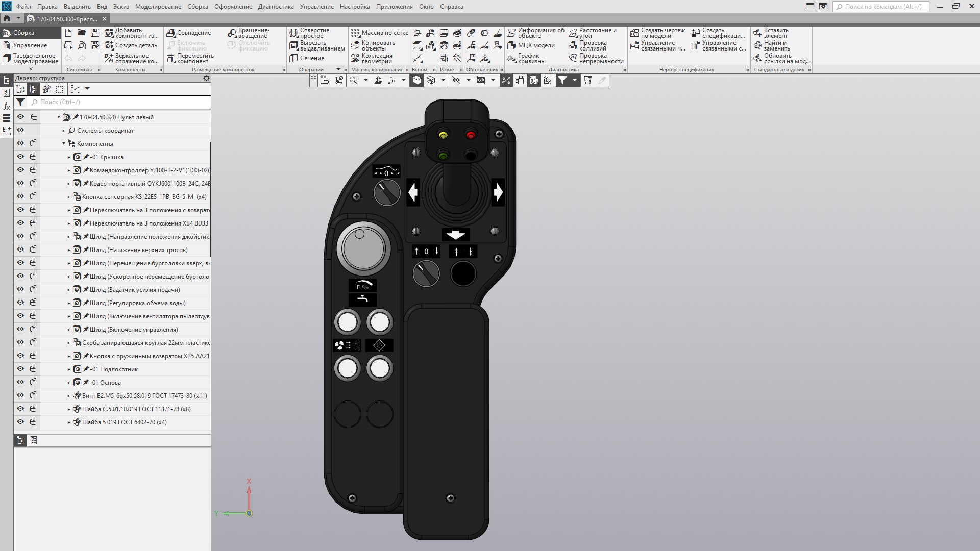The image size is (980, 551).
Task: Switch to wireframe cube display mode
Action: [x=431, y=80]
